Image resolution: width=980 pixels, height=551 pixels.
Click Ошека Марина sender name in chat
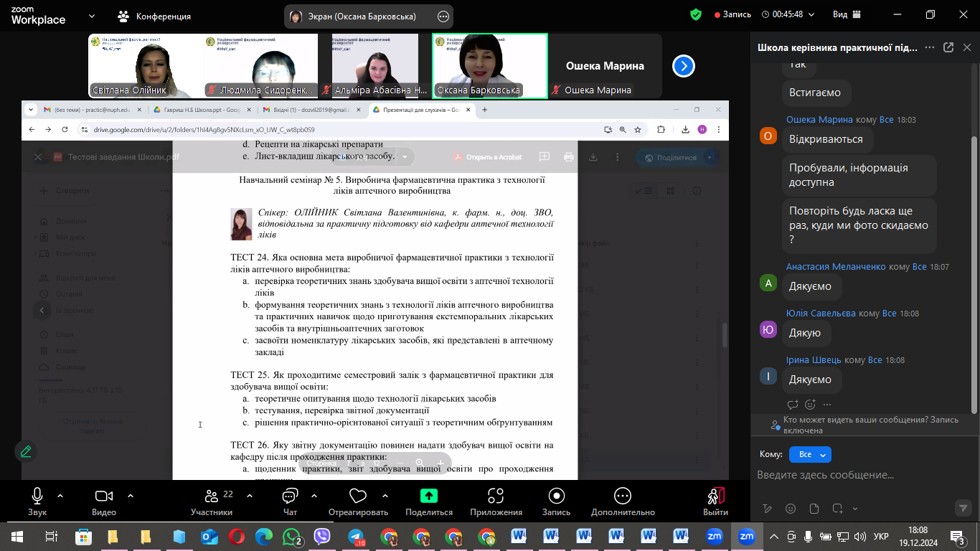pos(820,120)
